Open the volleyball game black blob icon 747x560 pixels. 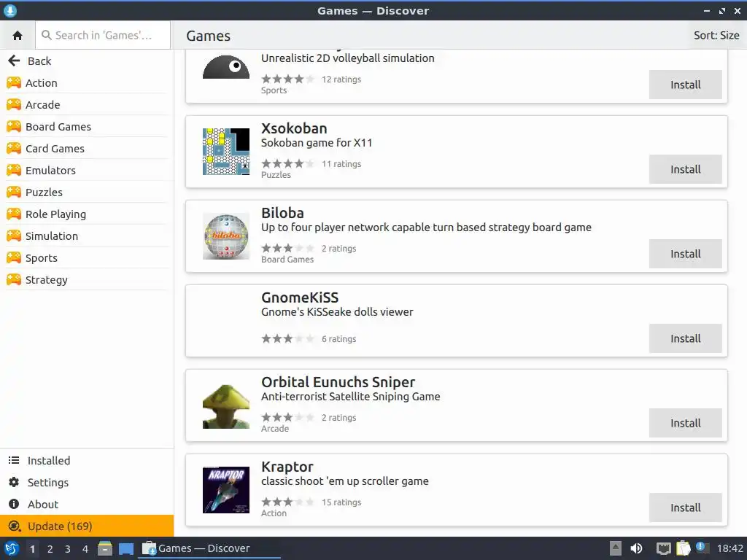[226, 67]
